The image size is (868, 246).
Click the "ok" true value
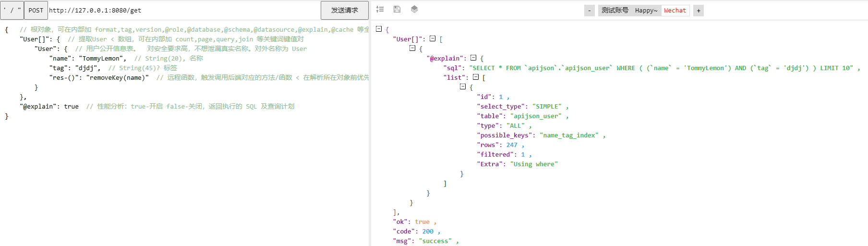(x=422, y=222)
